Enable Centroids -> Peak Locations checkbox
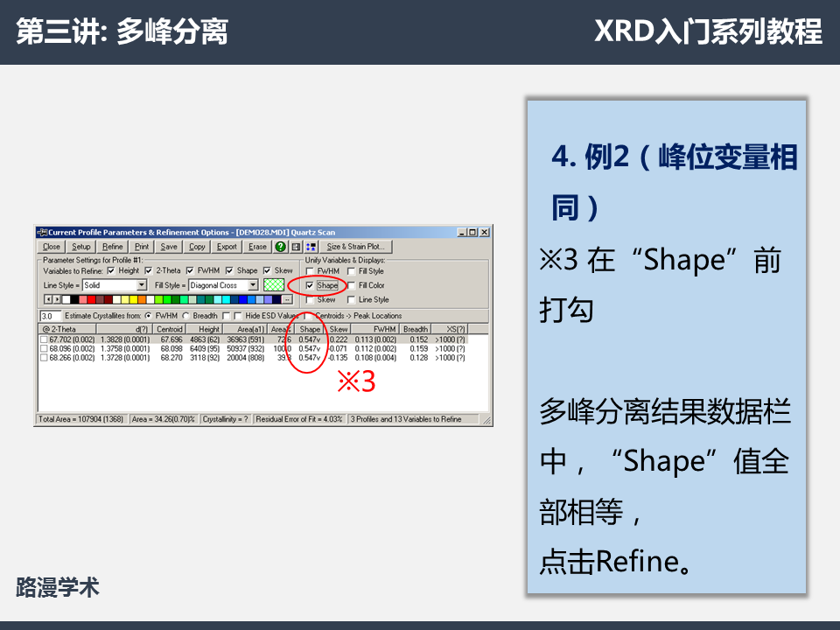The width and height of the screenshot is (840, 630). click(308, 316)
